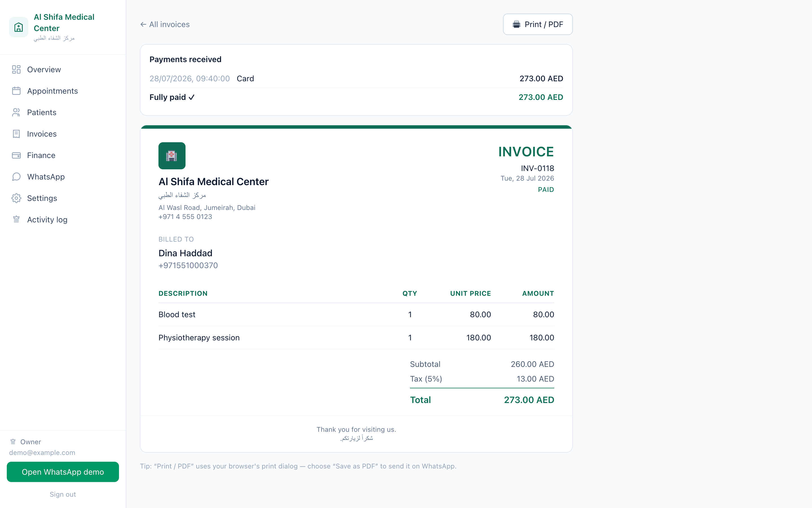Open the Activity log page
The image size is (812, 508).
pyautogui.click(x=63, y=220)
